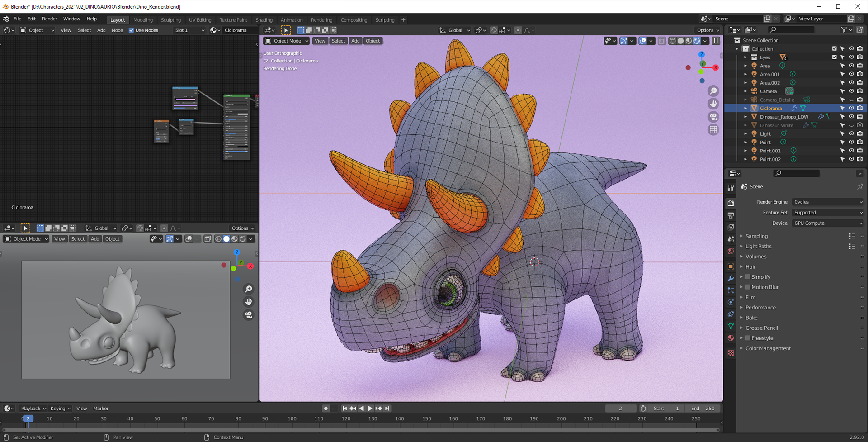Viewport: 868px width, 442px height.
Task: Click Add in the main viewport header
Action: tap(355, 41)
